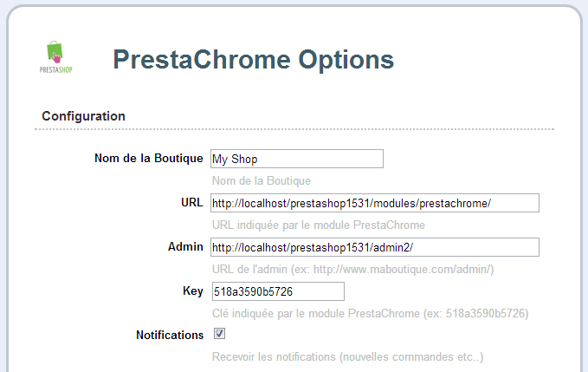Image resolution: width=588 pixels, height=372 pixels.
Task: Click the URL indiquée par le module hint
Action: 319,225
